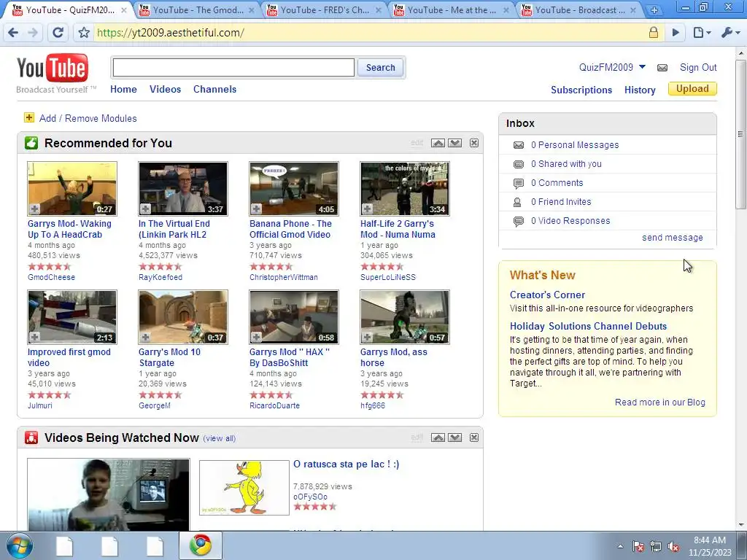Open O ratusca sta pe lac duck thumbnail

pos(244,487)
